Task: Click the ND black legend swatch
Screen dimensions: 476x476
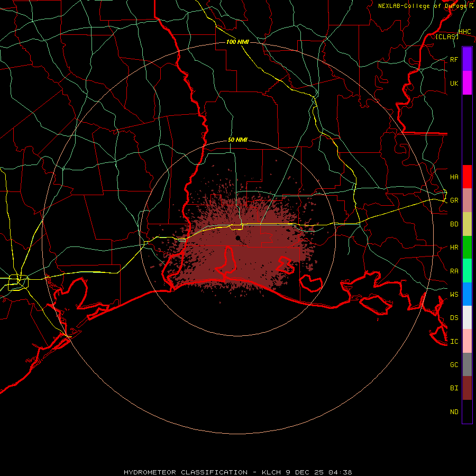Action: click(x=467, y=411)
